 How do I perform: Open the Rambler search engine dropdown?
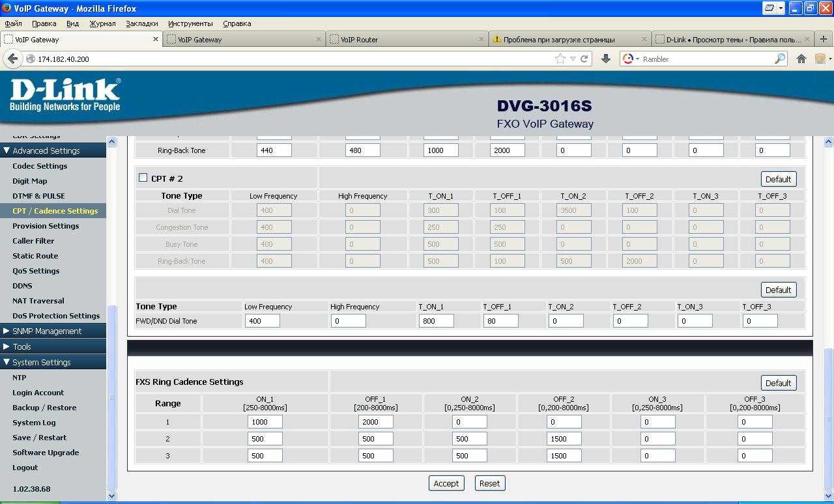click(630, 59)
